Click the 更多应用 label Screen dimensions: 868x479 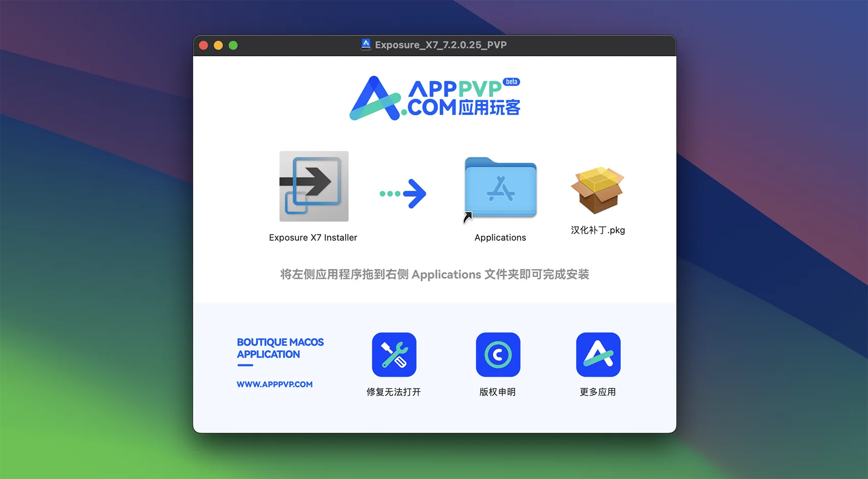[598, 392]
